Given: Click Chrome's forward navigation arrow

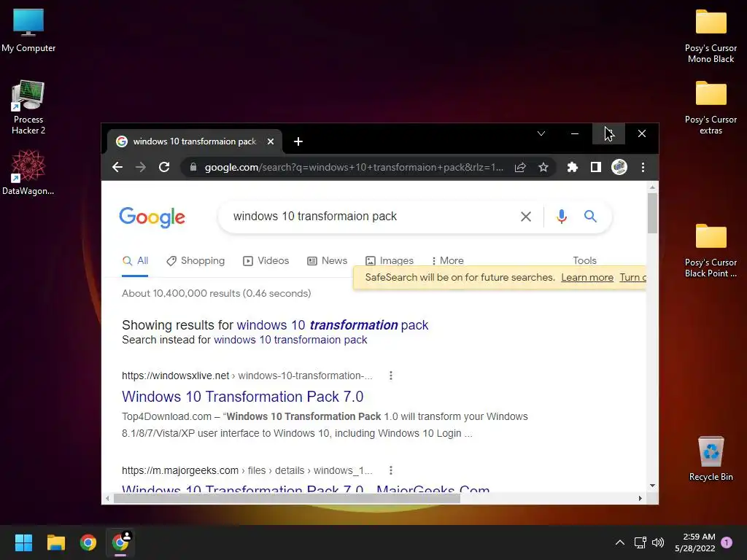Looking at the screenshot, I should pyautogui.click(x=141, y=167).
